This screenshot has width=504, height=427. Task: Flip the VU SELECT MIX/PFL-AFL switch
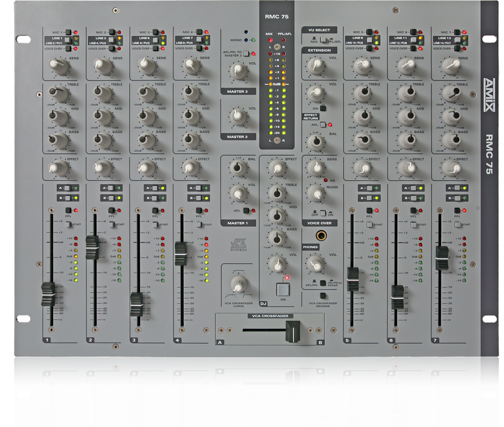(323, 40)
